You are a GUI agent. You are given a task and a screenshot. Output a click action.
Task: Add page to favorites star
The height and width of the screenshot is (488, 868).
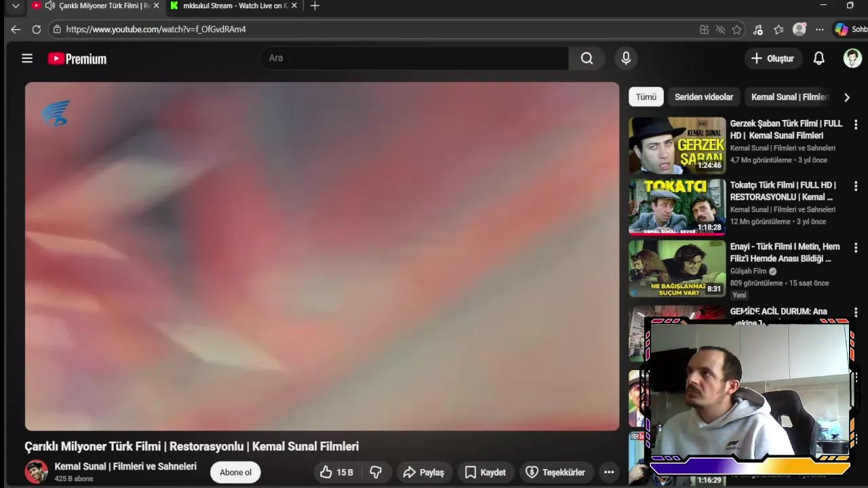point(736,30)
